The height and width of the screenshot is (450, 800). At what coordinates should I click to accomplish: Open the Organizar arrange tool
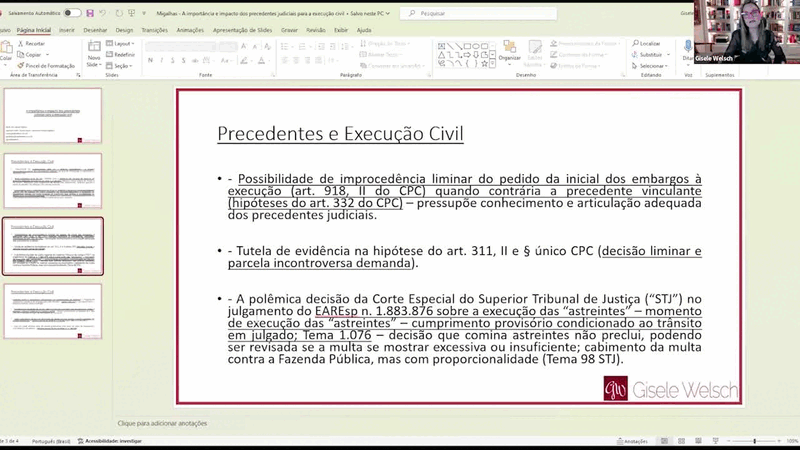(509, 51)
